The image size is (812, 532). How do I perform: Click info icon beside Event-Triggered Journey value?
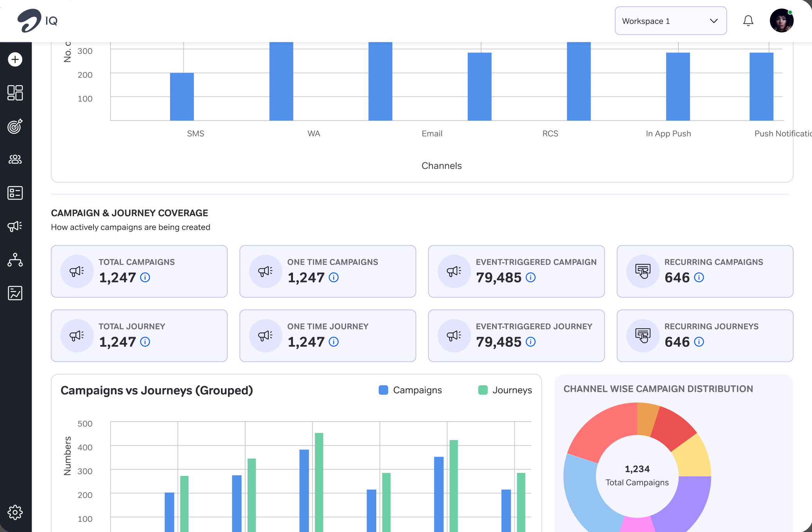coord(531,342)
